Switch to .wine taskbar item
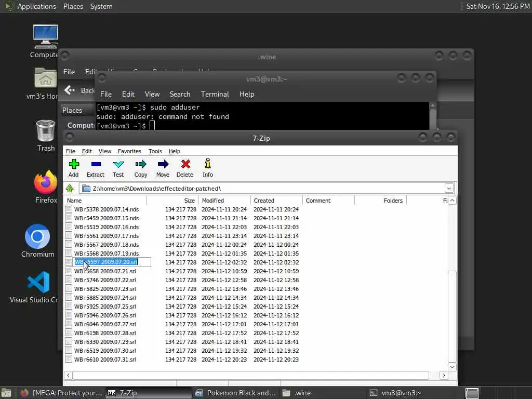 (x=323, y=393)
